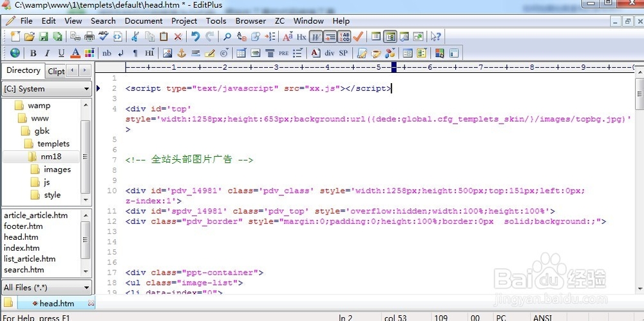The image size is (644, 321).
Task: Insert non-breaking space (nb)
Action: click(x=107, y=53)
